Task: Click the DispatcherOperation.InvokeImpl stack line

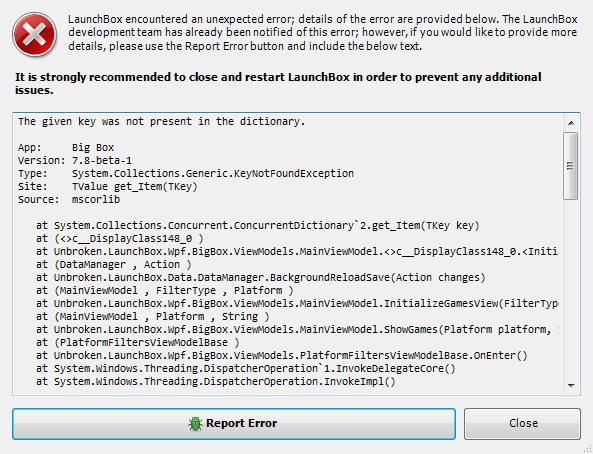Action: tap(216, 381)
